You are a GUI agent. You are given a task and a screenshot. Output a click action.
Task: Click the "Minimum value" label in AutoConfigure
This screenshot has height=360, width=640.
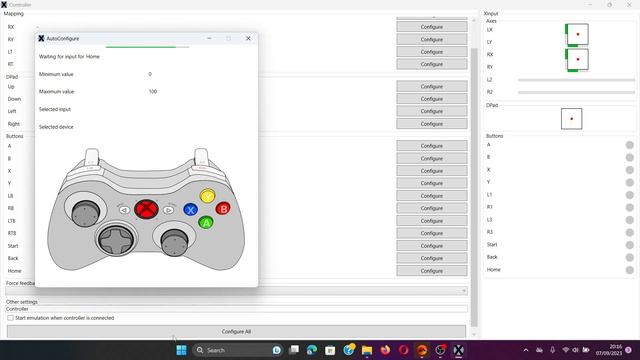click(x=56, y=74)
